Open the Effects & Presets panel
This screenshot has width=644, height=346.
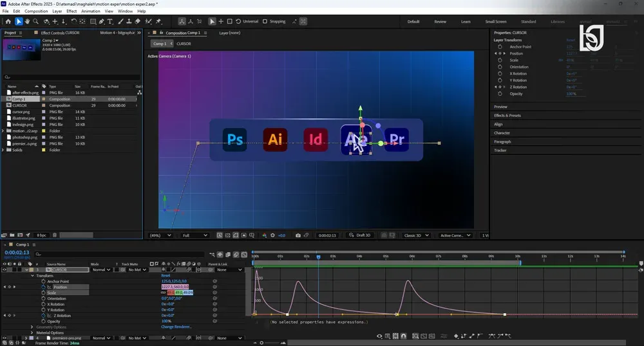pos(507,116)
